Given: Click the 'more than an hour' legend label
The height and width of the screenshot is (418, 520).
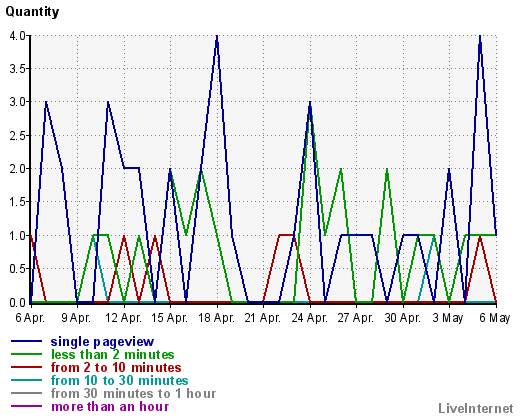Looking at the screenshot, I should click(110, 407).
